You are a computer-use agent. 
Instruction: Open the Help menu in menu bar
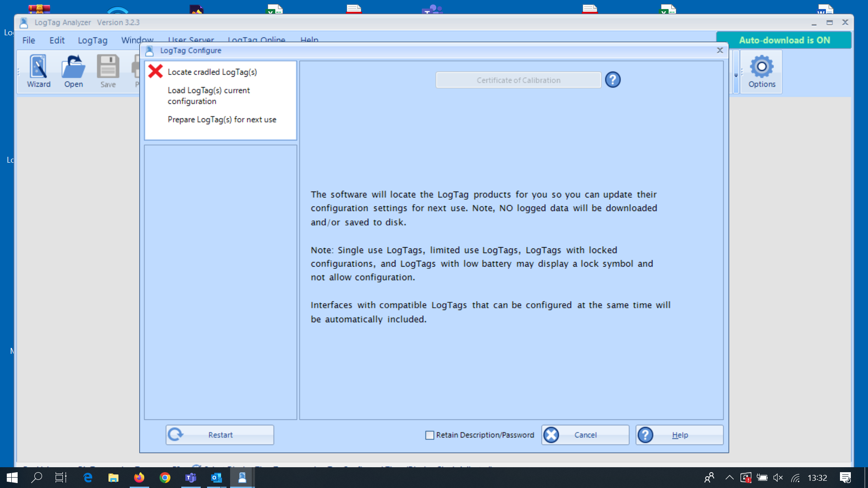pyautogui.click(x=309, y=40)
